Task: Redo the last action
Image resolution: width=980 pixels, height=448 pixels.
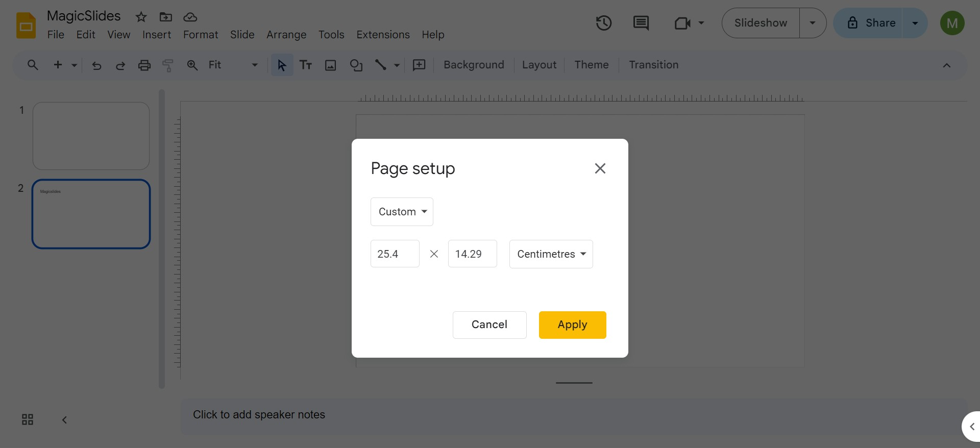Action: 120,65
